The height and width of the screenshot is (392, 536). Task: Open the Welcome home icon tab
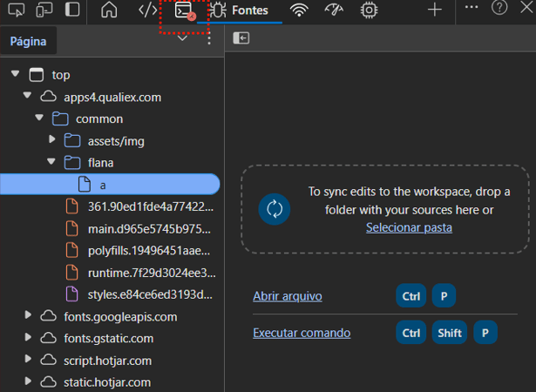[109, 10]
